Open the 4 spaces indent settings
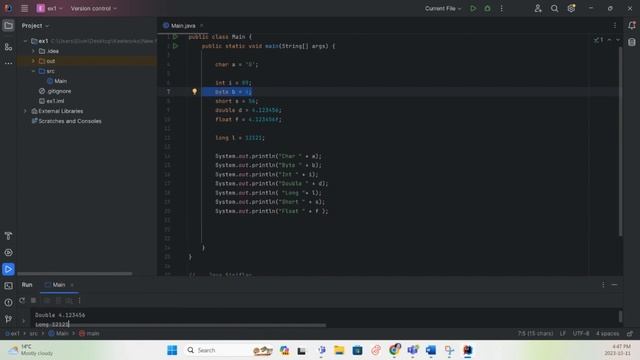The height and width of the screenshot is (360, 640). (x=607, y=333)
